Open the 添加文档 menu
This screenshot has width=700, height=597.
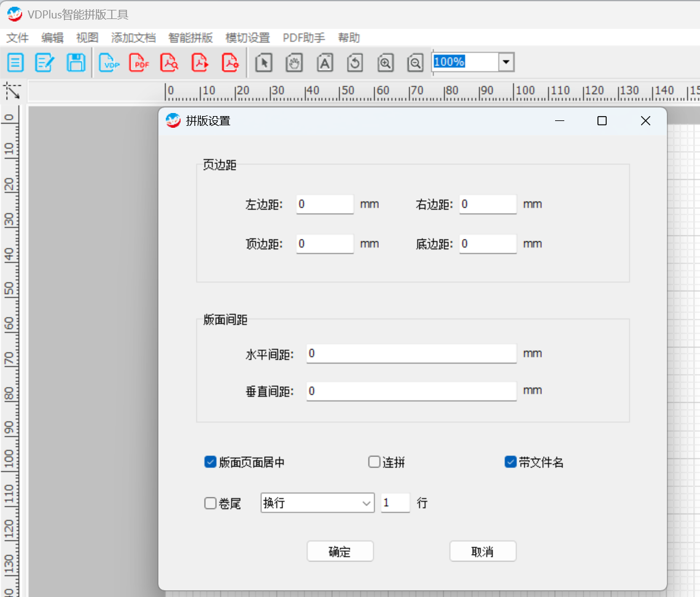133,38
